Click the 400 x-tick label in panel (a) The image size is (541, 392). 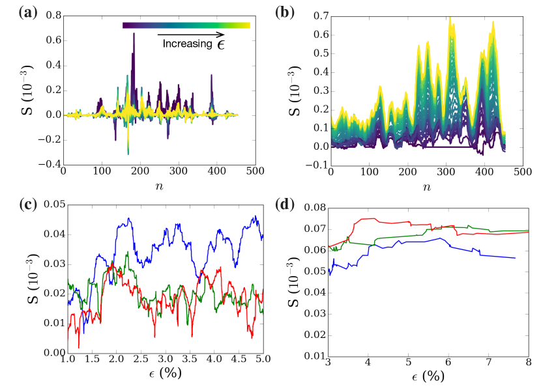(x=216, y=171)
